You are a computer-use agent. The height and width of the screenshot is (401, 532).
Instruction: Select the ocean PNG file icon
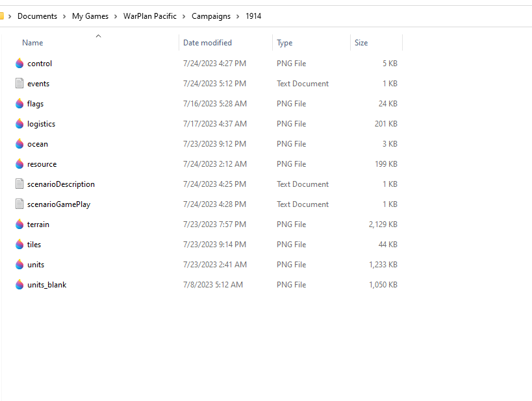point(19,143)
